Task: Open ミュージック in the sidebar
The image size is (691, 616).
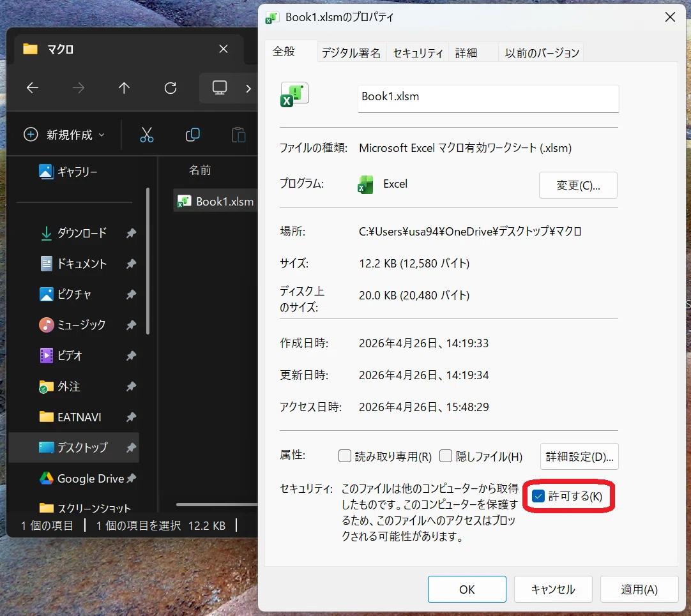Action: pos(73,325)
